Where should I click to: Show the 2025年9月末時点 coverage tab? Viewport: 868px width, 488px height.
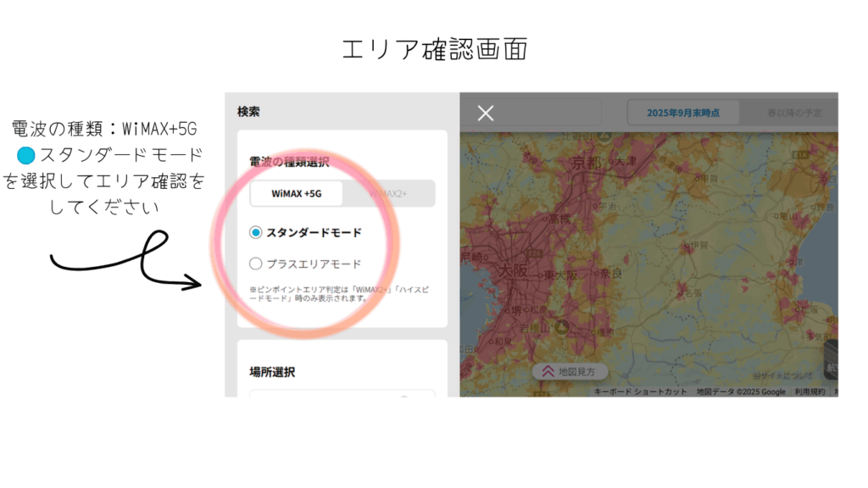point(683,113)
